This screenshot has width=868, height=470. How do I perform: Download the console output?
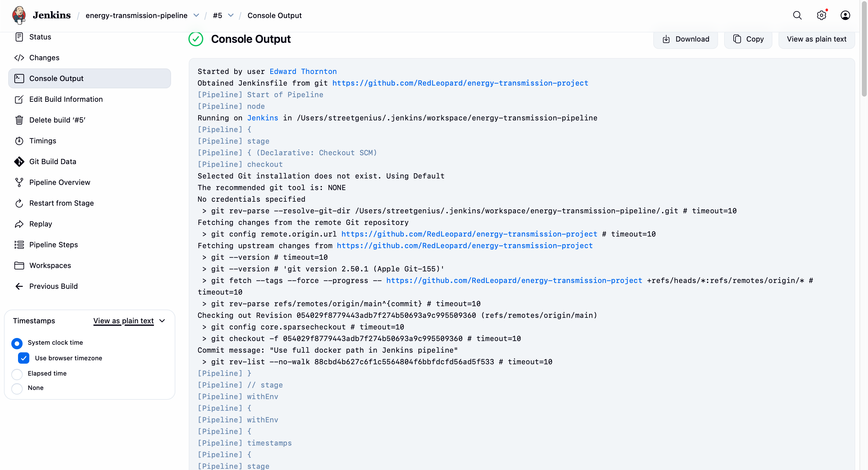[x=685, y=39]
